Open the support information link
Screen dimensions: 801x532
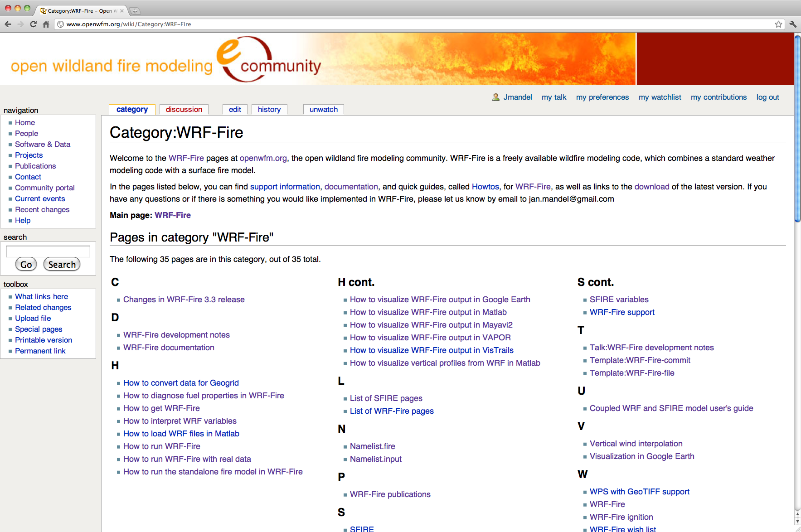pyautogui.click(x=285, y=187)
